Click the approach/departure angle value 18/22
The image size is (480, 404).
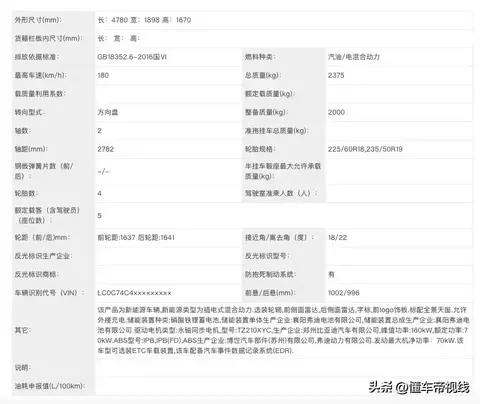coord(337,238)
